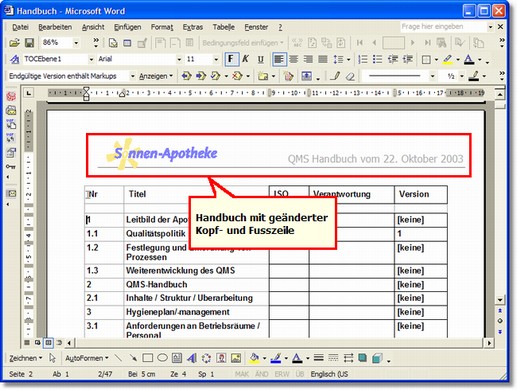Open the Zeichnen drawing menu
The width and height of the screenshot is (517, 390).
pos(25,358)
